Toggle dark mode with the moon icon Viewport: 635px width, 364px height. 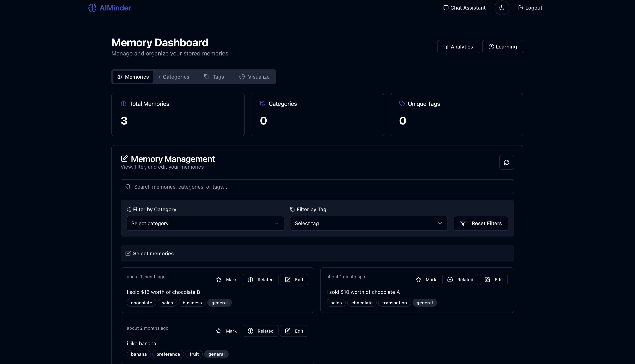(x=502, y=8)
